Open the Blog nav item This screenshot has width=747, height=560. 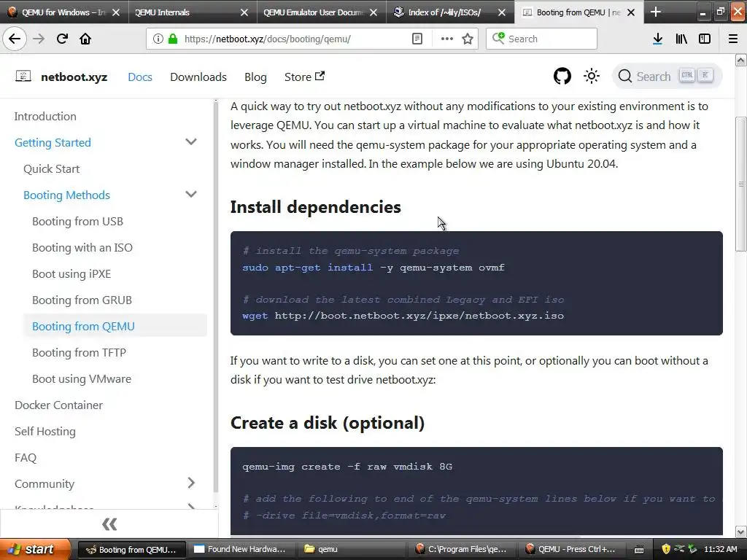pos(255,77)
